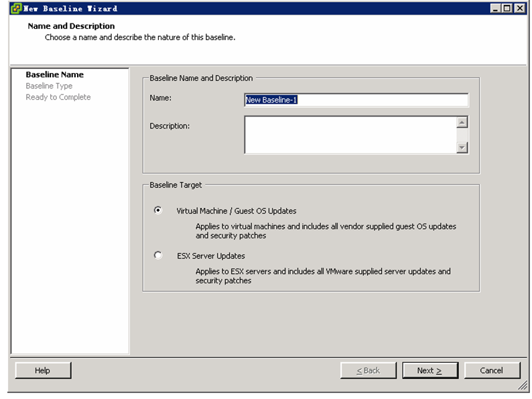Select ESX Server Updates radio button
Screen dimensions: 532x399
click(x=157, y=255)
